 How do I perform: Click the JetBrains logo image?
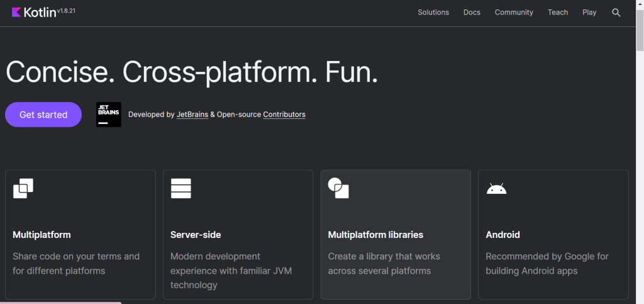click(108, 115)
